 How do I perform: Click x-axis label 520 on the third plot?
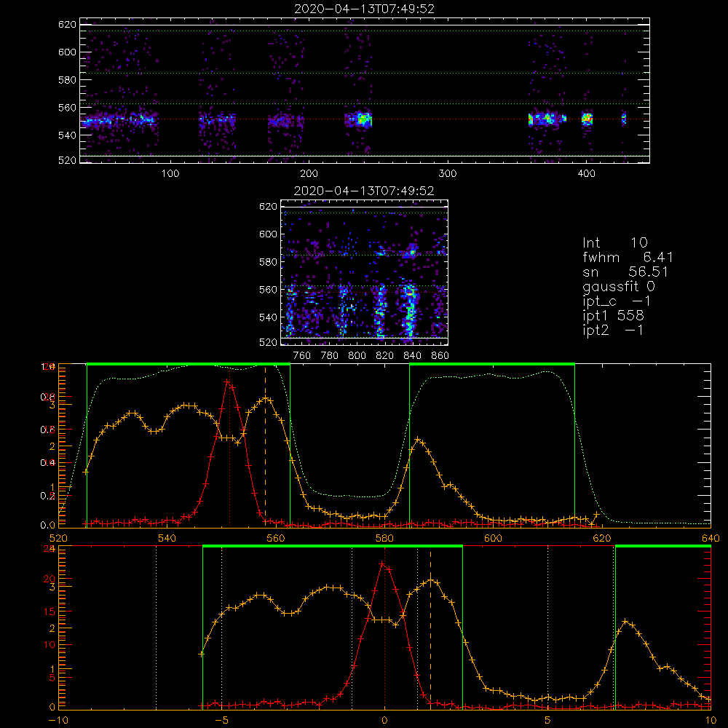click(x=58, y=538)
